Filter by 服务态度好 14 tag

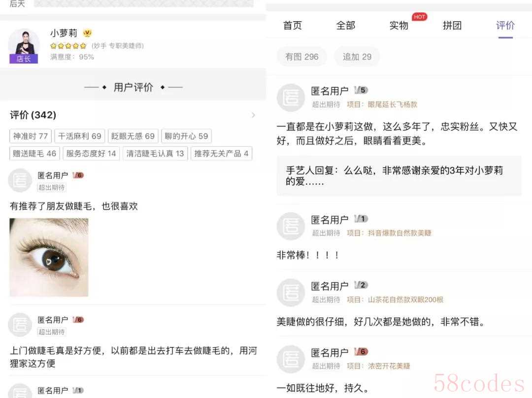91,153
